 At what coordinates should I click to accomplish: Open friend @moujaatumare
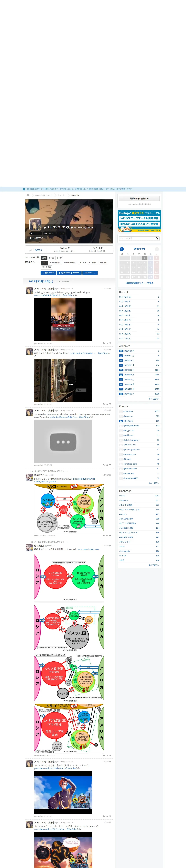tap(131, 426)
